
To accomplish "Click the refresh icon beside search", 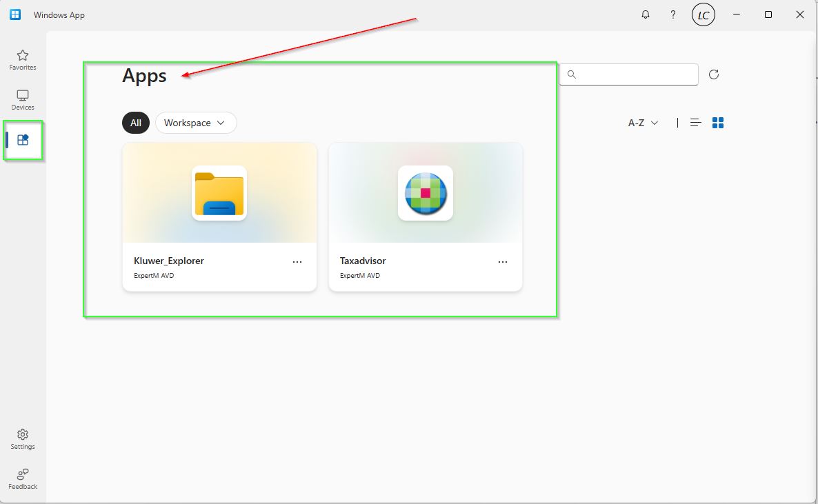I will tap(714, 74).
